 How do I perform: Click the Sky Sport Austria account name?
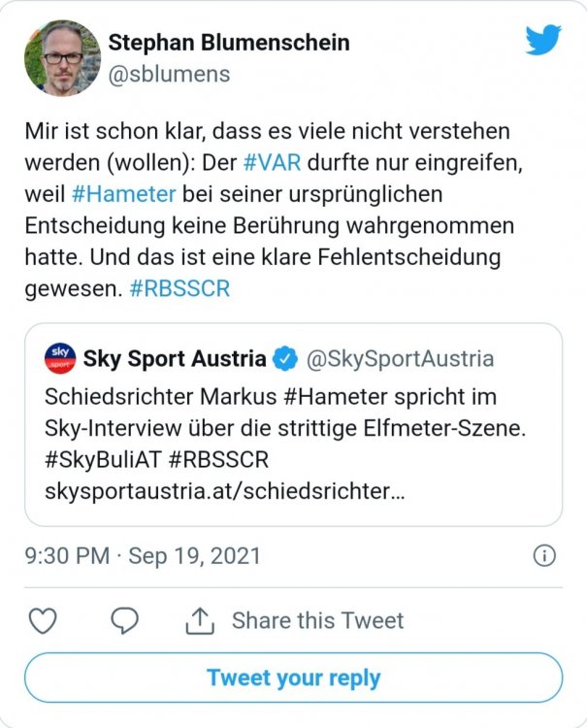click(x=175, y=359)
